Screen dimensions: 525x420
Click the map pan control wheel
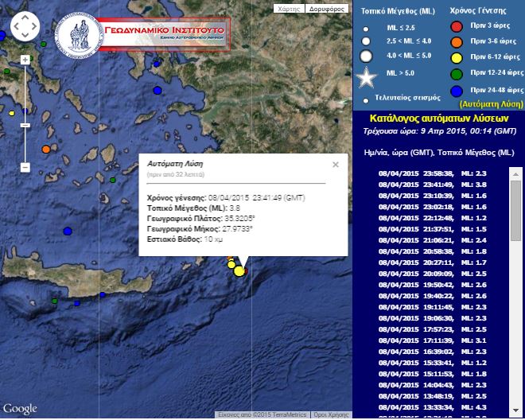click(25, 26)
